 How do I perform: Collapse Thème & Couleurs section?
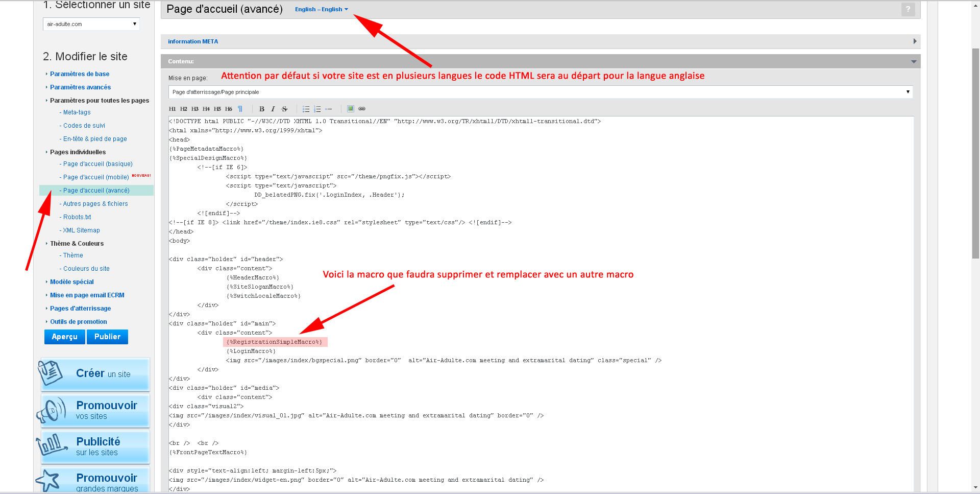pyautogui.click(x=77, y=244)
